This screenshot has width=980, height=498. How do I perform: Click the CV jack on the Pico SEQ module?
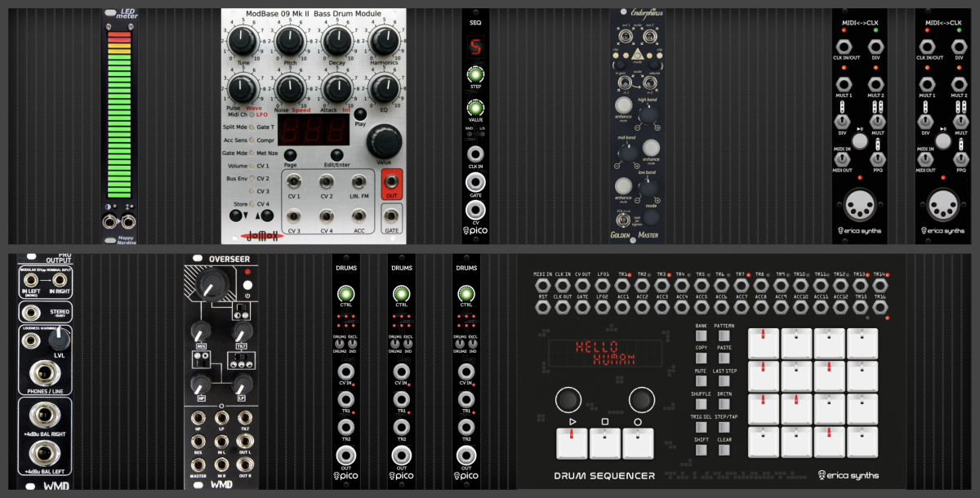pyautogui.click(x=475, y=208)
